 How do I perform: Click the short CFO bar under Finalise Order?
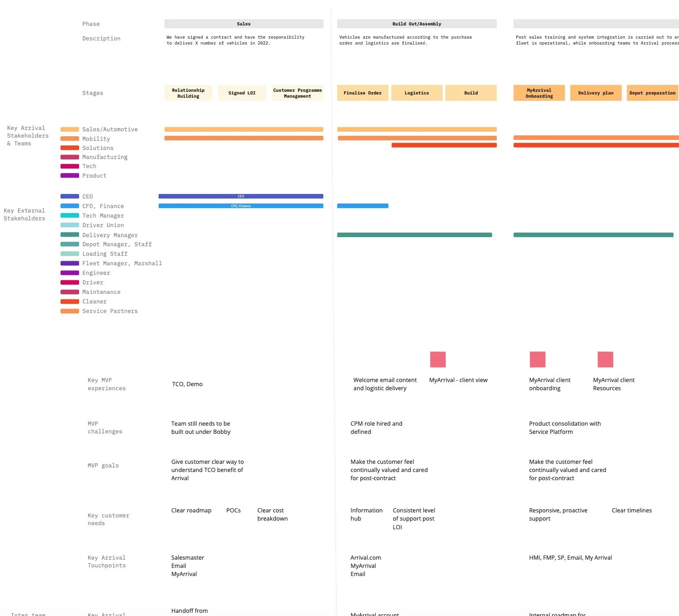click(x=363, y=206)
